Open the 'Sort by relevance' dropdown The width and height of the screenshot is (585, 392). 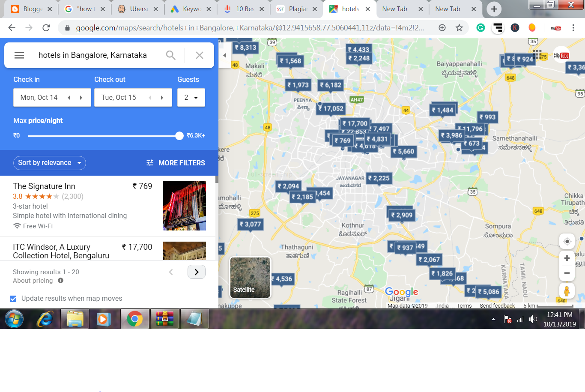[49, 163]
